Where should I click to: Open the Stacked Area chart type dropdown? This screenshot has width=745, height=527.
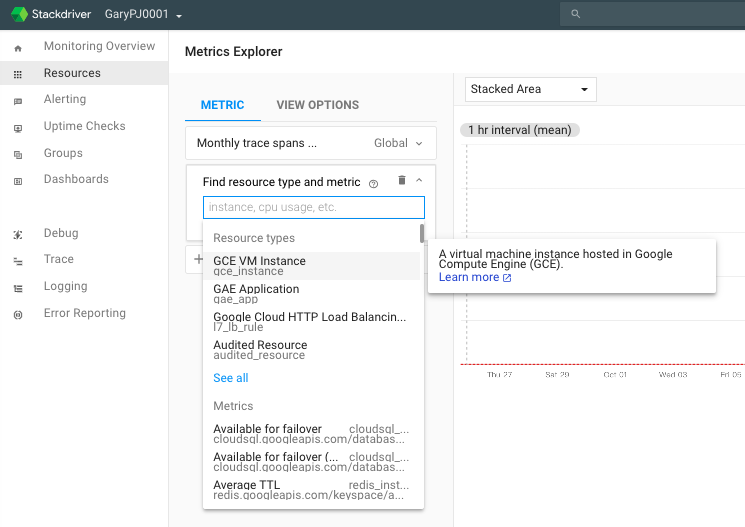pos(530,89)
